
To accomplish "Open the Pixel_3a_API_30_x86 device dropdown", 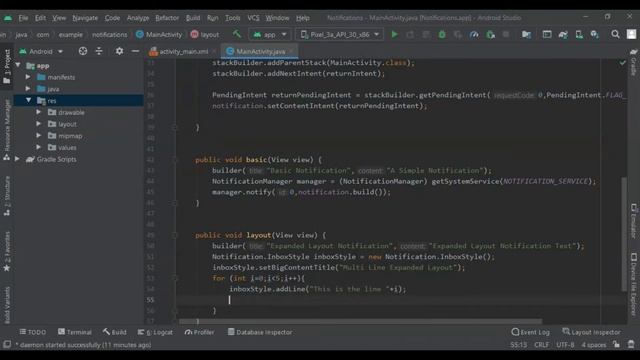I will coord(340,35).
